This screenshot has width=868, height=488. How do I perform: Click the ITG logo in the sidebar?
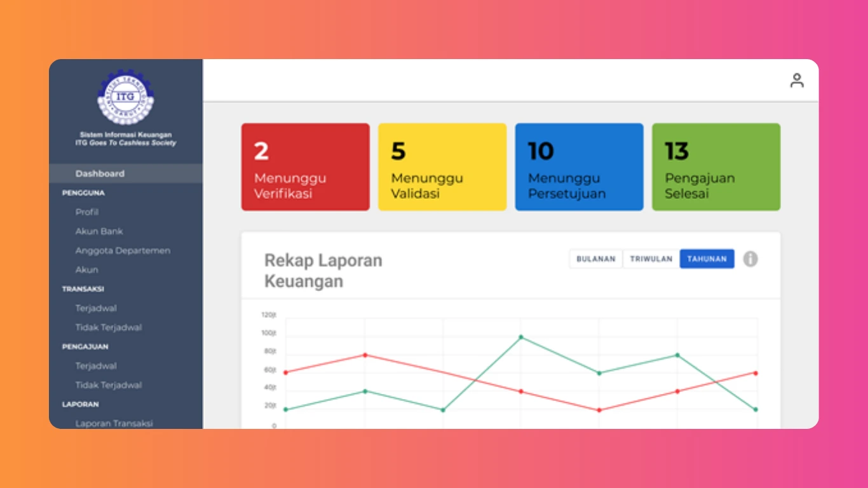126,98
